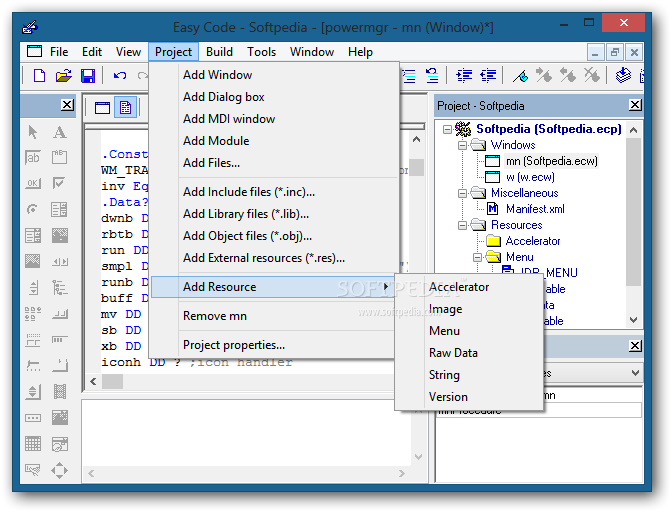Select the OK button toolbox tool
This screenshot has height=512, width=672.
click(x=33, y=183)
